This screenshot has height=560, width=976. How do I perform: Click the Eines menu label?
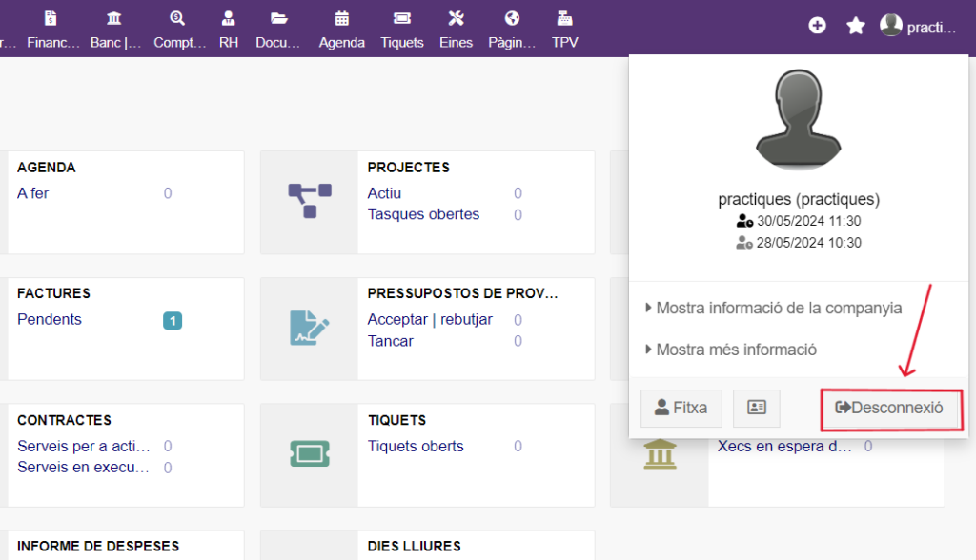pyautogui.click(x=457, y=43)
